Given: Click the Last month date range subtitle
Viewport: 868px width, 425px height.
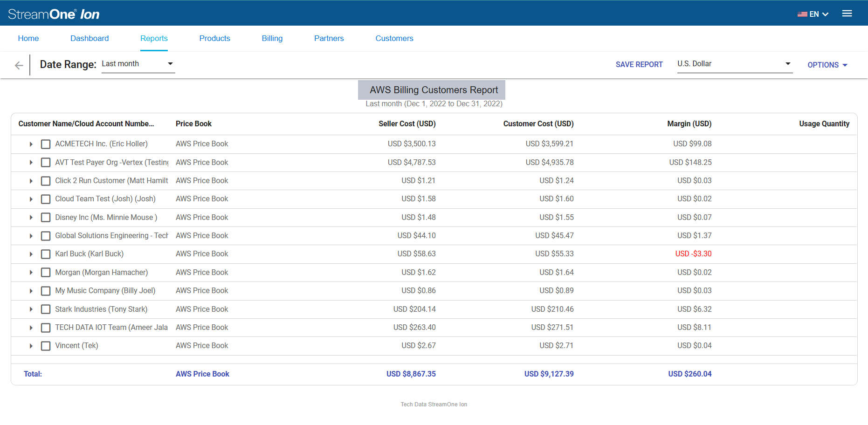Looking at the screenshot, I should 434,104.
